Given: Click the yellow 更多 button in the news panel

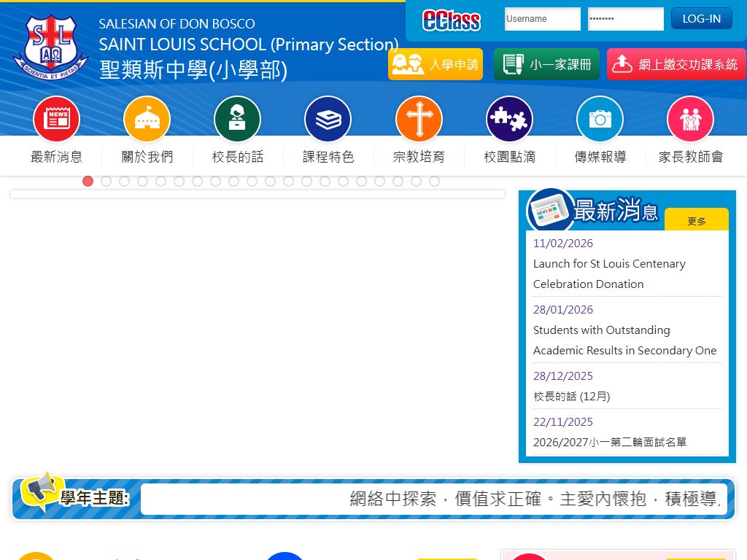Looking at the screenshot, I should [x=696, y=220].
